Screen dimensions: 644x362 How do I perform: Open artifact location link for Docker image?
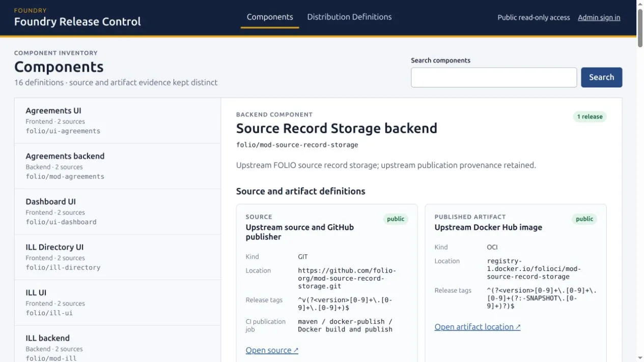(x=478, y=327)
